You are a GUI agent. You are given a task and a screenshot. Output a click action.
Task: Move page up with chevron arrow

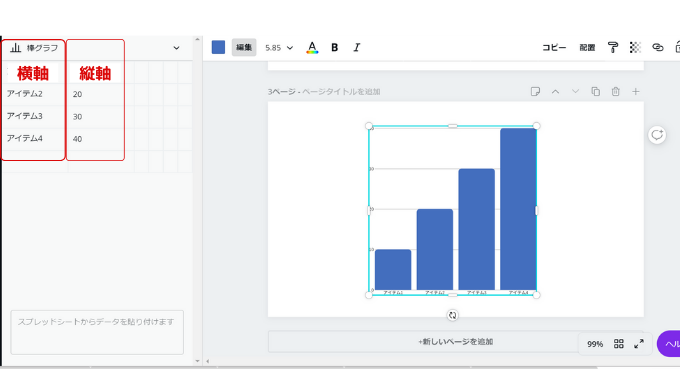pyautogui.click(x=555, y=92)
